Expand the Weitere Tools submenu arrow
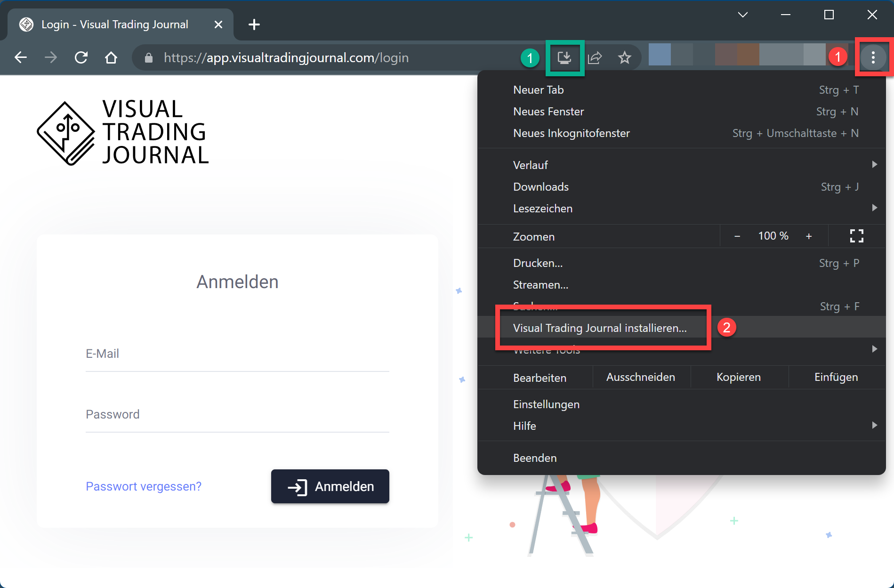 pos(874,349)
